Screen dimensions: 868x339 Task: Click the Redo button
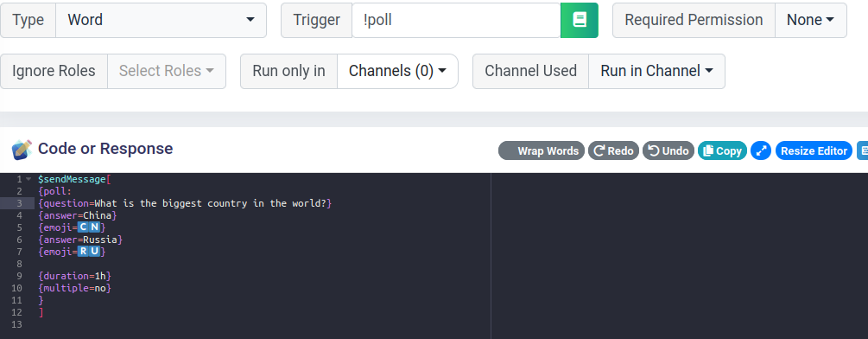pos(613,150)
